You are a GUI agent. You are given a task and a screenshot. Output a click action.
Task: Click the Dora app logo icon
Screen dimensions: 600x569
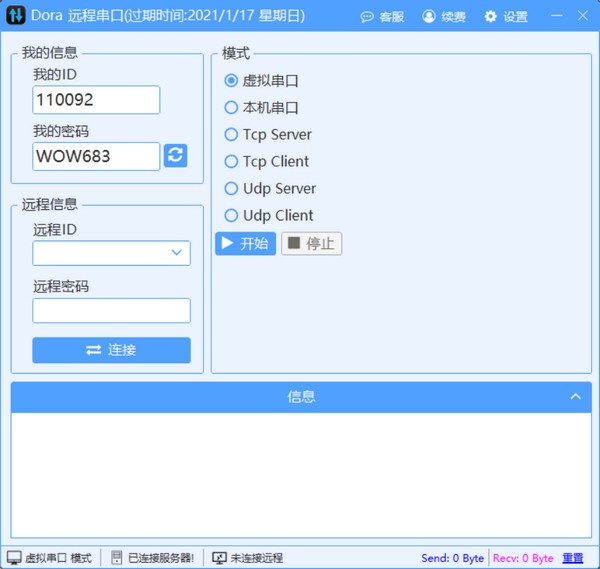point(16,17)
